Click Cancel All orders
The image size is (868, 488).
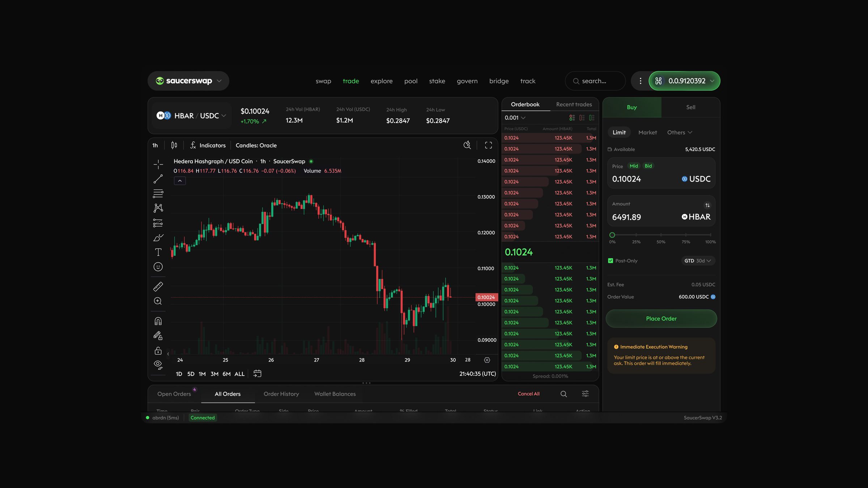click(x=528, y=394)
